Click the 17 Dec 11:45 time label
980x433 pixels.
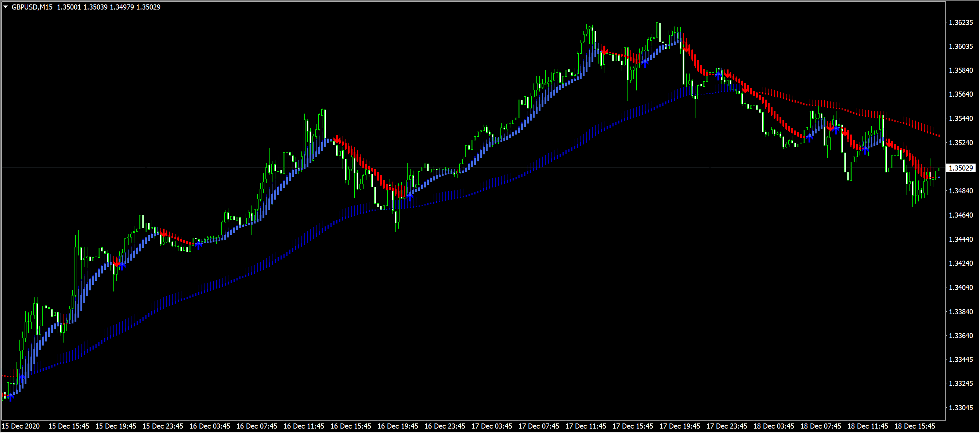586,426
